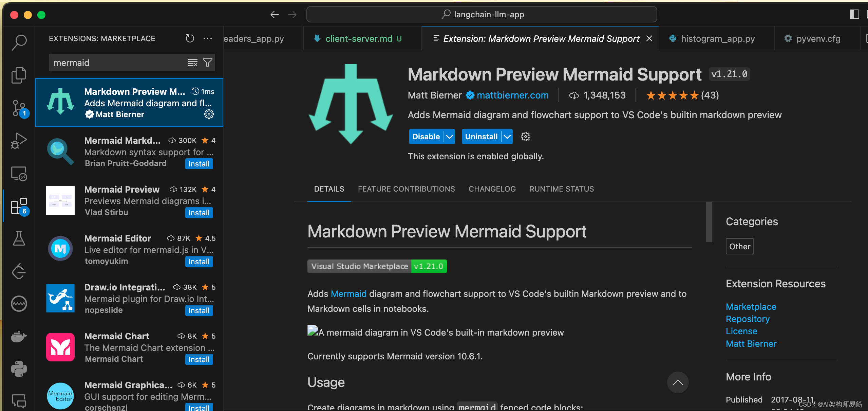This screenshot has height=411, width=868.
Task: Toggle primary sidebar layout icon
Action: click(x=854, y=14)
